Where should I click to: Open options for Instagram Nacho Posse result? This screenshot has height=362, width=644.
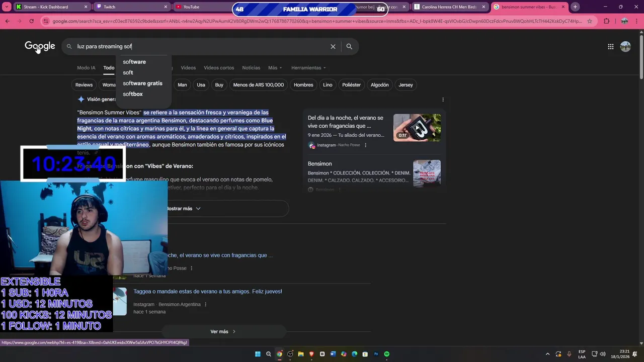[191, 268]
